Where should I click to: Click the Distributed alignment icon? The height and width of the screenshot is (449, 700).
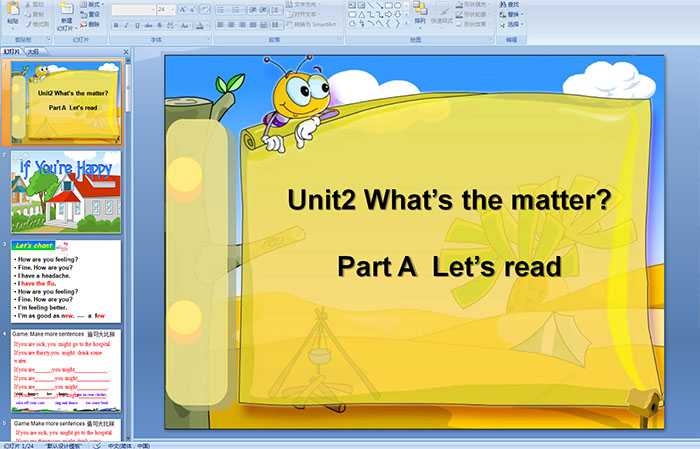263,25
